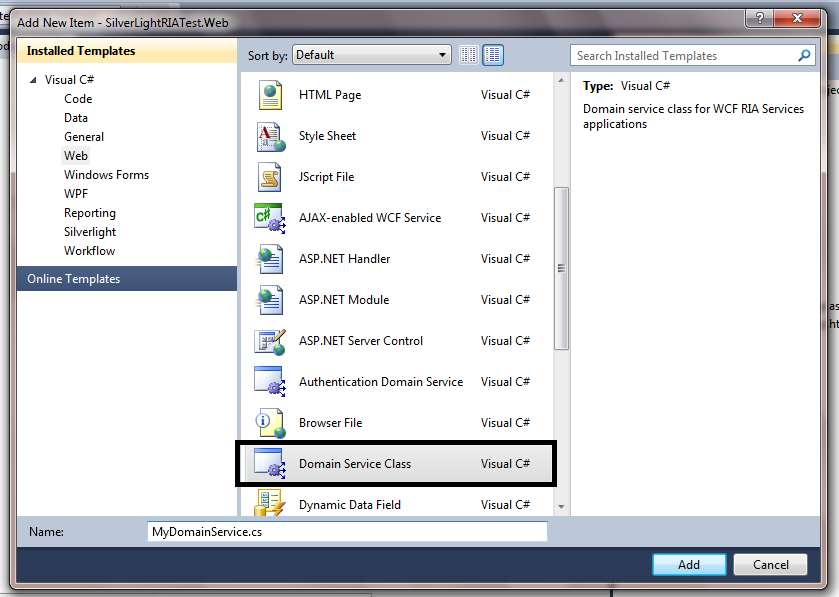Select the Web category
Screen dimensions: 839x597
click(x=76, y=156)
